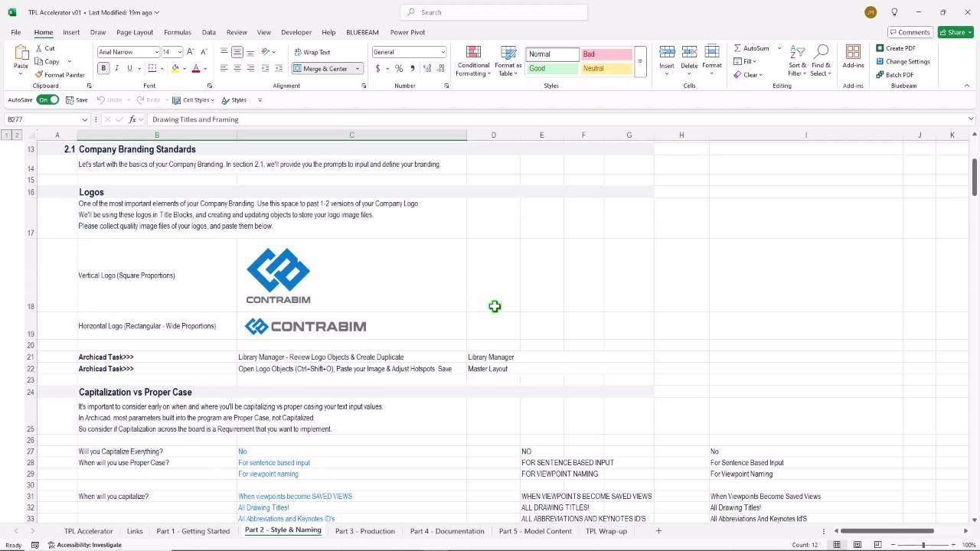Viewport: 980px width, 551px height.
Task: Open the Comments pane
Action: pos(910,32)
